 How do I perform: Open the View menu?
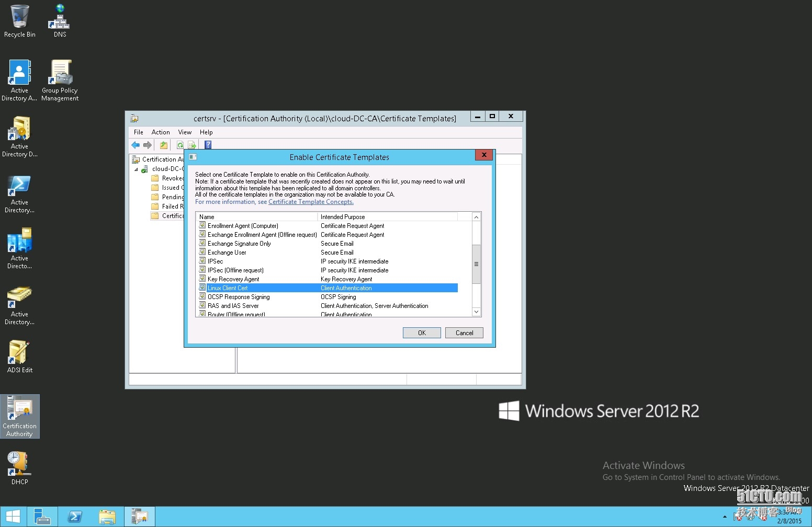pos(185,132)
